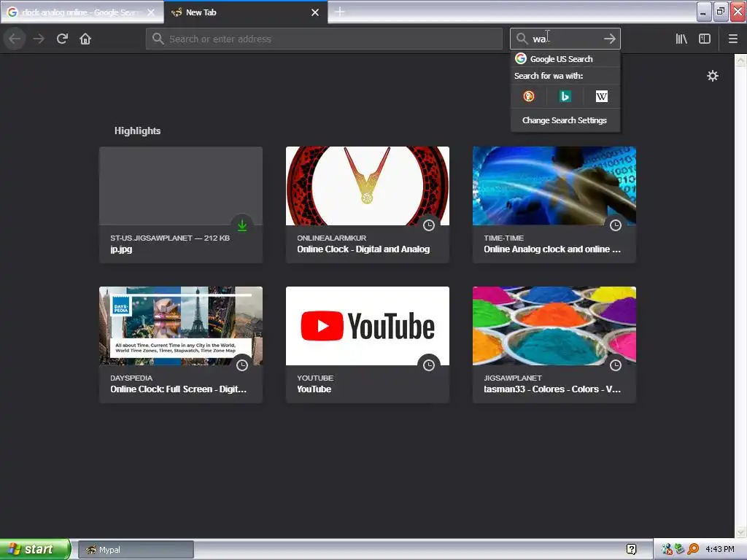Screen dimensions: 747x560
Task: Select Mypal in the taskbar
Action: coord(136,550)
